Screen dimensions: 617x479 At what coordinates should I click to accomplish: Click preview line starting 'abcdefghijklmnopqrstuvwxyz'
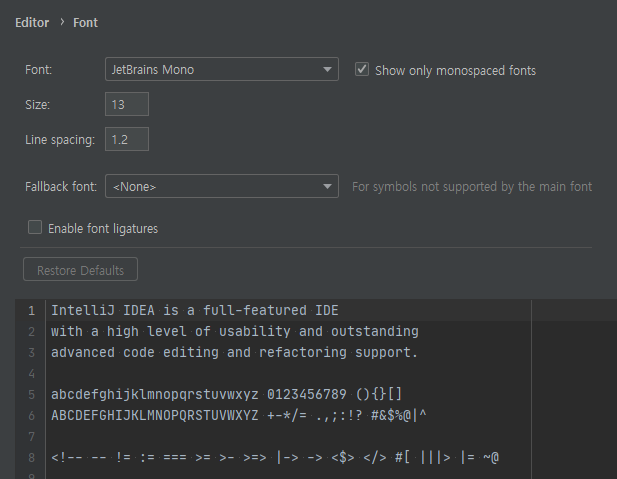[227, 394]
